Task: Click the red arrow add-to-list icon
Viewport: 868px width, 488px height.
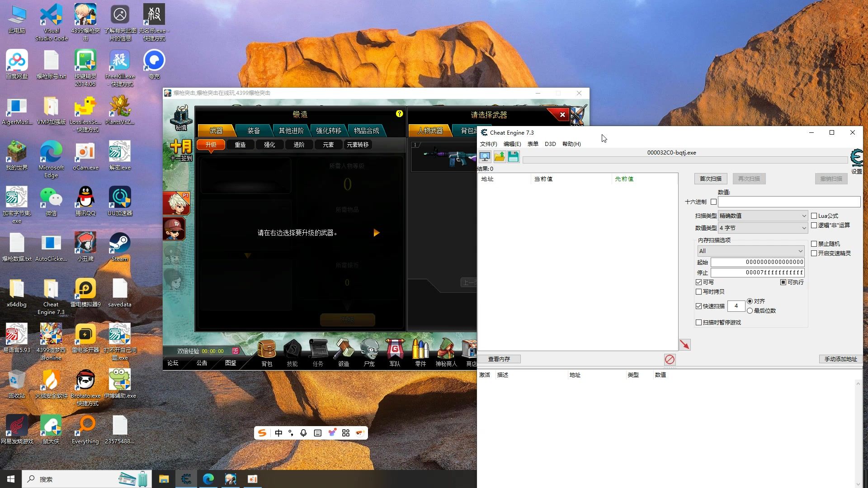Action: click(684, 345)
